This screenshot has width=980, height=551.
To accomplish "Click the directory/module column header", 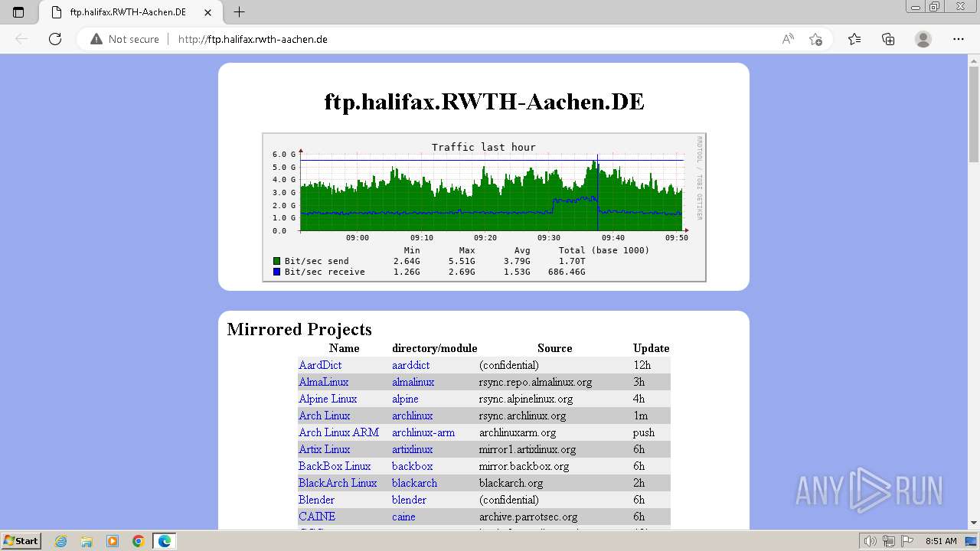I will tap(435, 348).
